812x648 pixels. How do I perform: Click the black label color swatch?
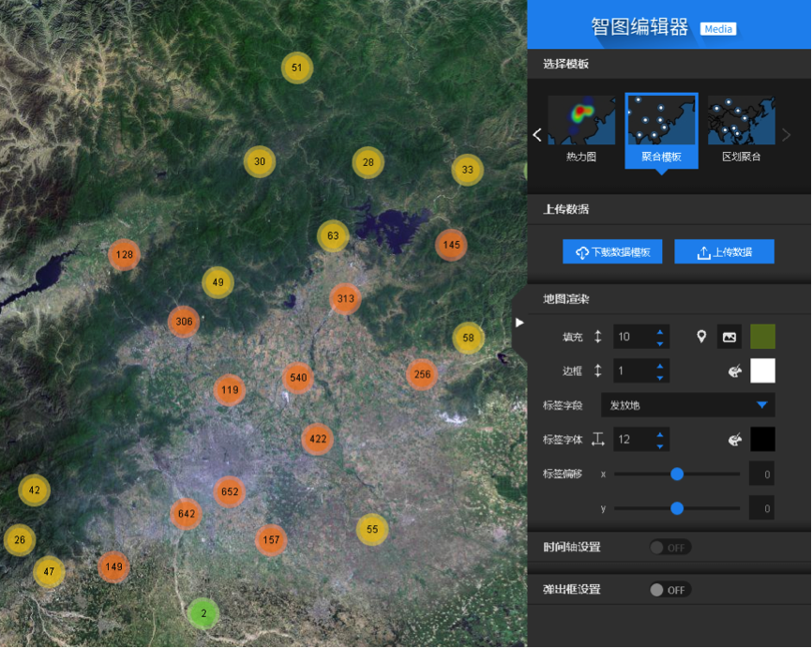762,439
